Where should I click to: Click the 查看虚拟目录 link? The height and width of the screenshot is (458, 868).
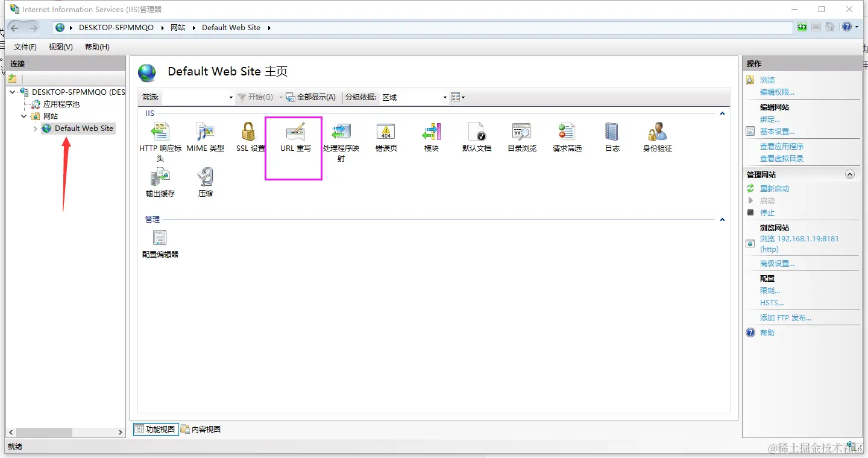782,159
